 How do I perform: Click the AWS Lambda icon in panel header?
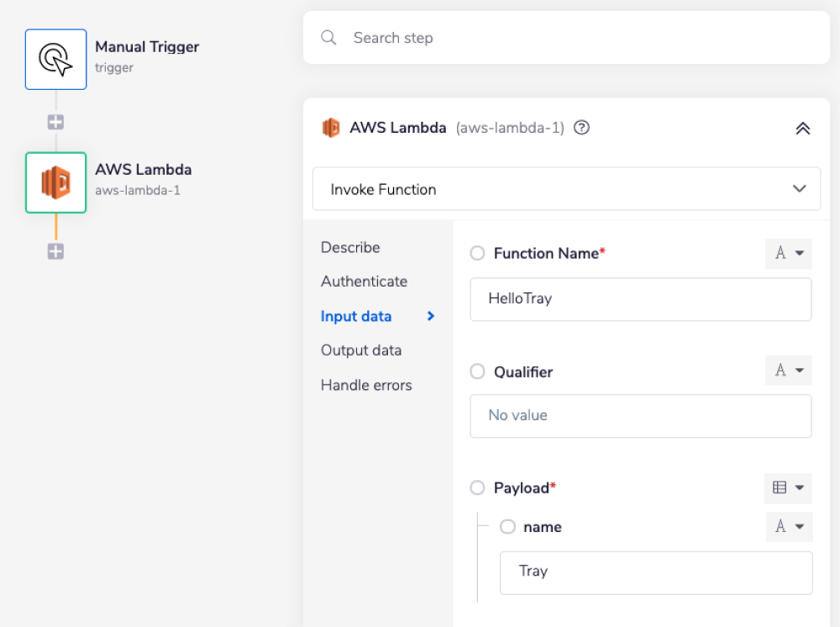pyautogui.click(x=331, y=128)
